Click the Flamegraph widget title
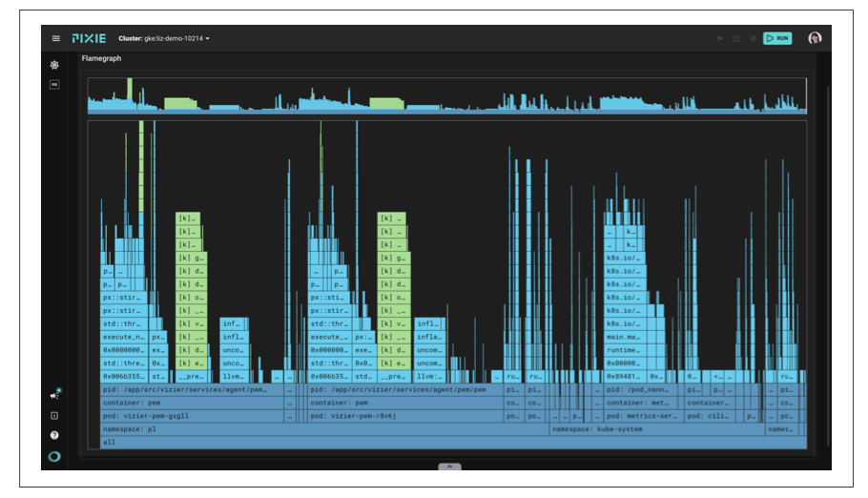Image resolution: width=868 pixels, height=498 pixels. pyautogui.click(x=101, y=58)
